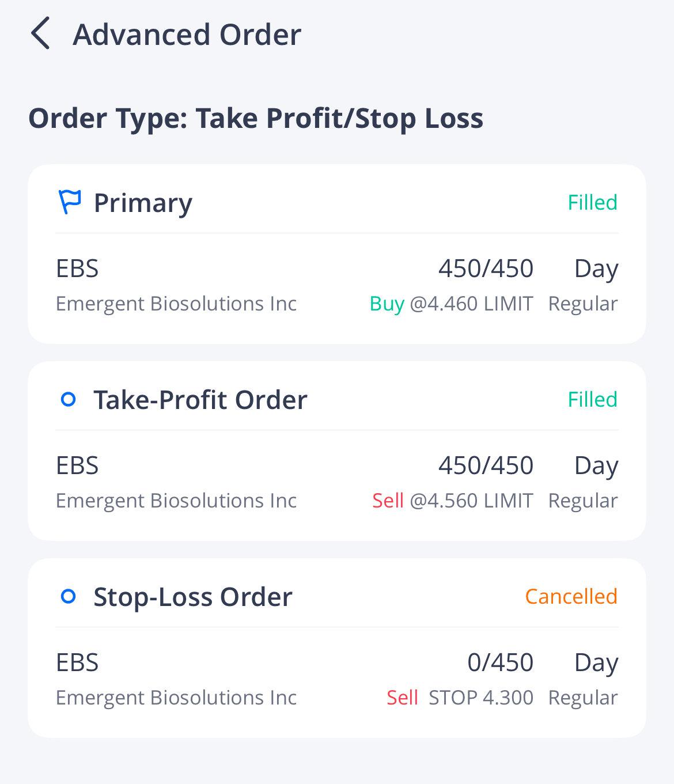Tap EBS ticker in the Stop-Loss card
The image size is (674, 784).
(77, 662)
